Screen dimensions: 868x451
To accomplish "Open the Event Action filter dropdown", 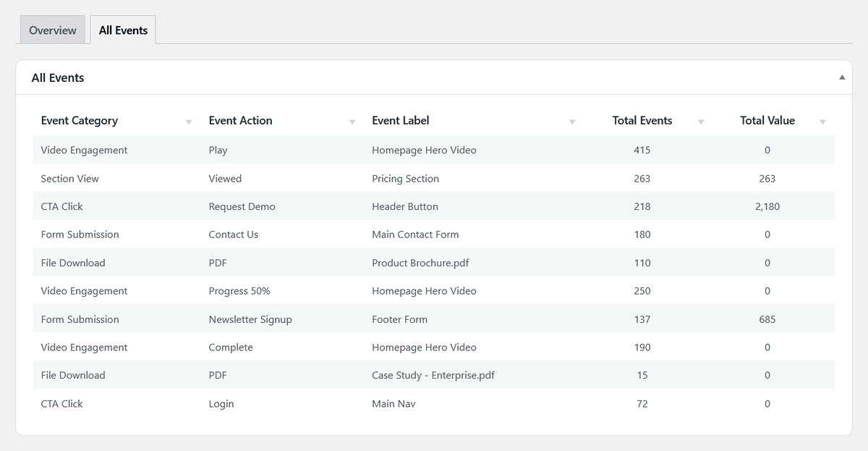I will coord(352,121).
